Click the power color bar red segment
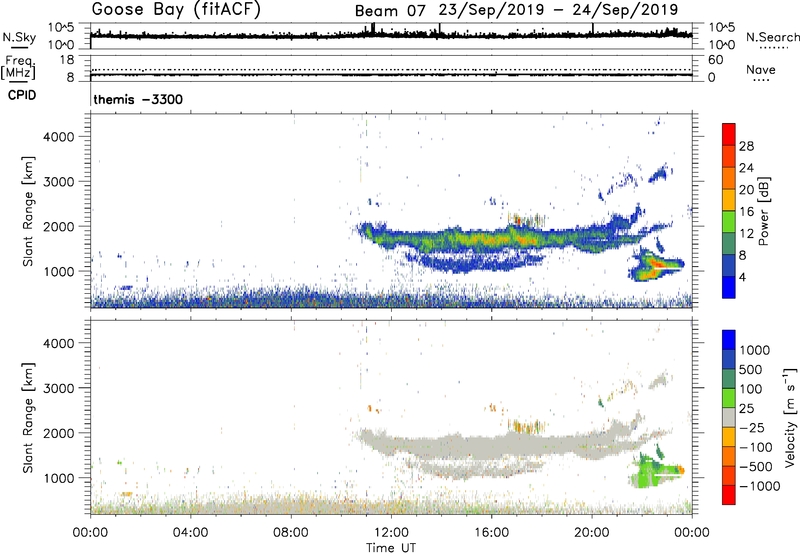 [729, 134]
